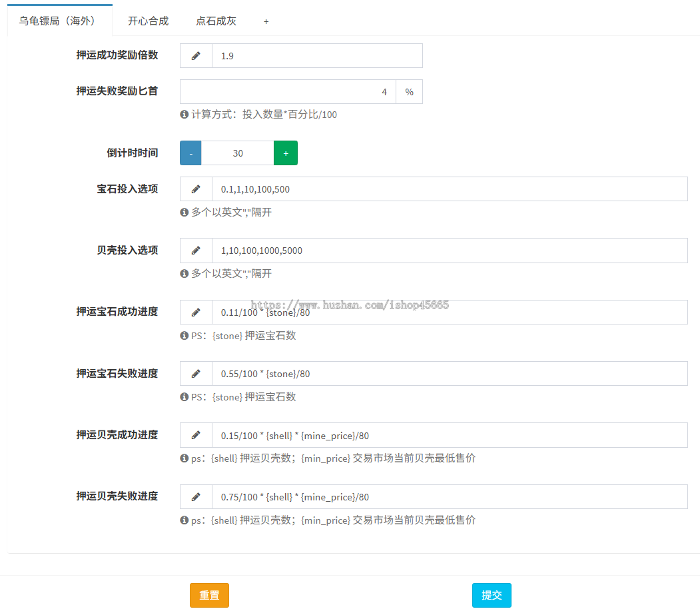Screen dimensions: 700x609
Task: Click pencil icon beside 押运宝石成功进度
Action: click(196, 312)
